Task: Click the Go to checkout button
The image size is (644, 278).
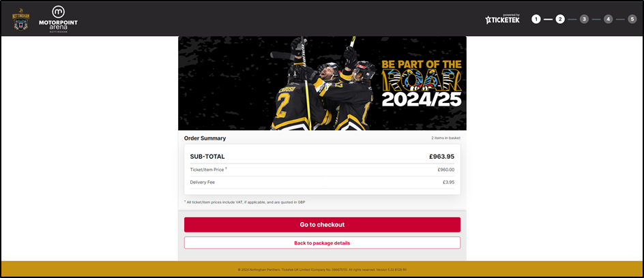Action: 322,225
